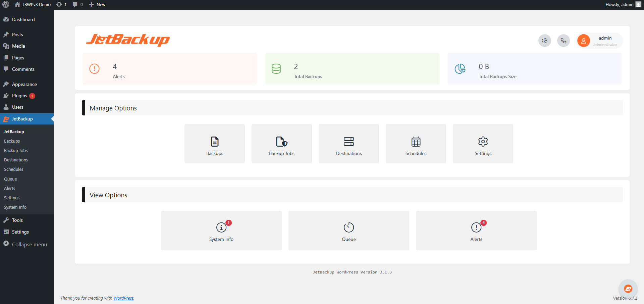Open the floating JetBackup helper button
This screenshot has height=304, width=644.
coord(628,289)
